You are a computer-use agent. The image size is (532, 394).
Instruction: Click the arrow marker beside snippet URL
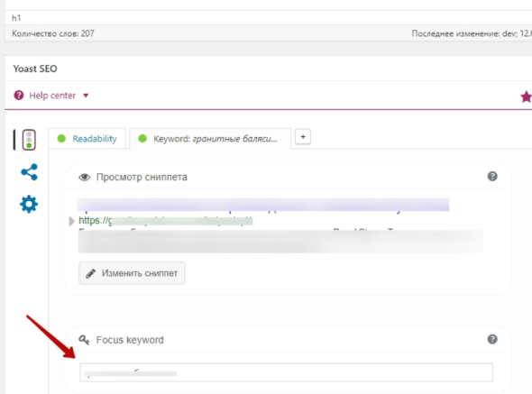click(x=71, y=221)
